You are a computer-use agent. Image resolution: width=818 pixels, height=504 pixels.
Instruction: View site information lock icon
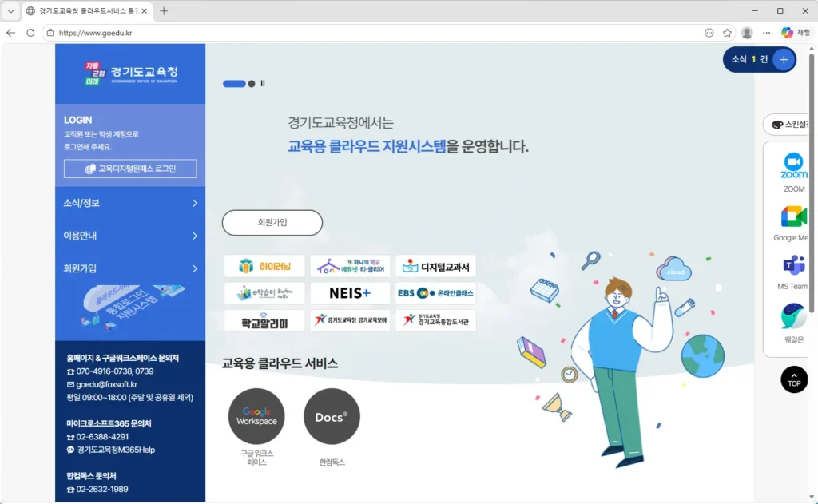pos(50,33)
